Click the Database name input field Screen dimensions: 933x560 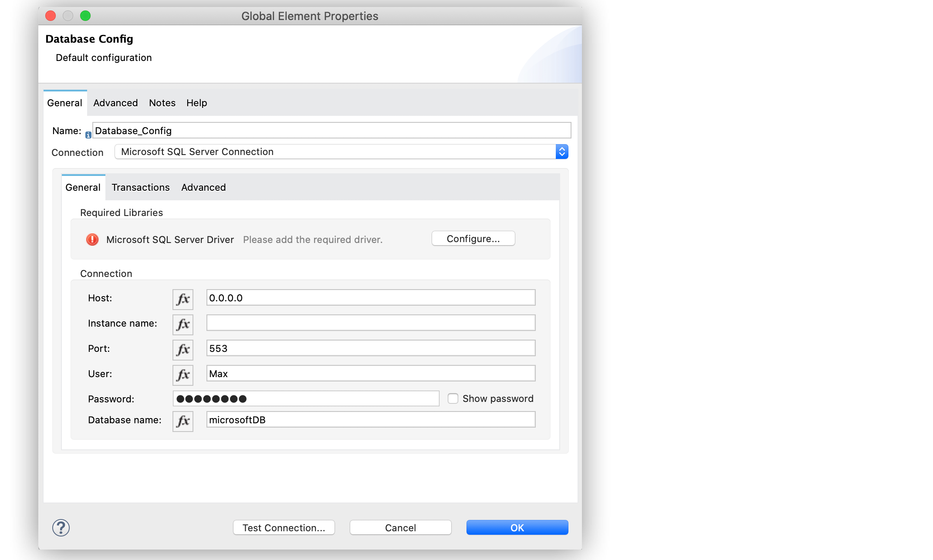pos(370,420)
